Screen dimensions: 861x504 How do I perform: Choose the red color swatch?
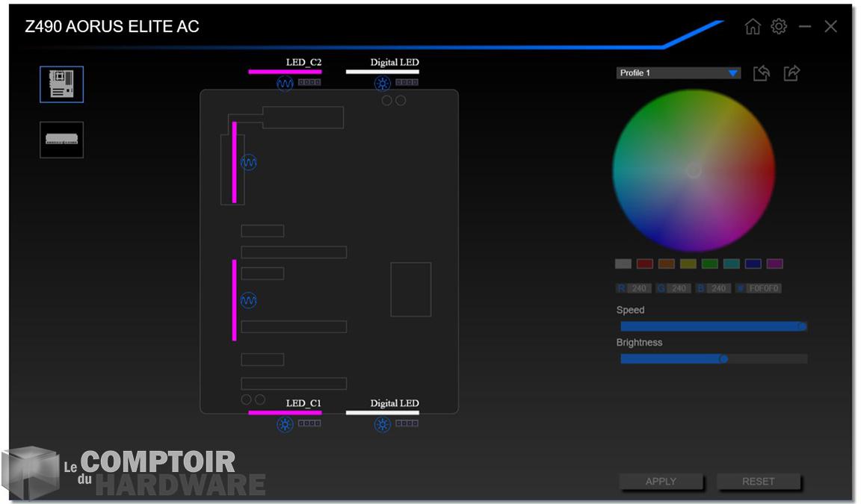645,264
